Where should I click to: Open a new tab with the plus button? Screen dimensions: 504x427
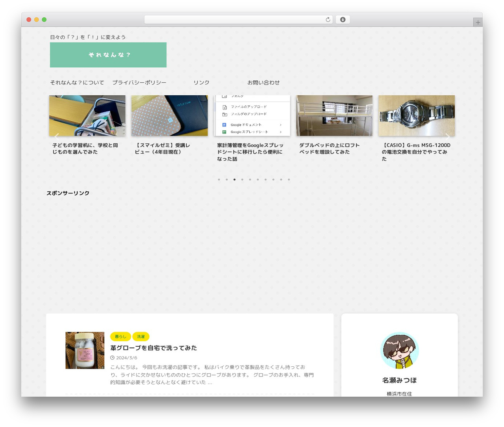point(478,22)
